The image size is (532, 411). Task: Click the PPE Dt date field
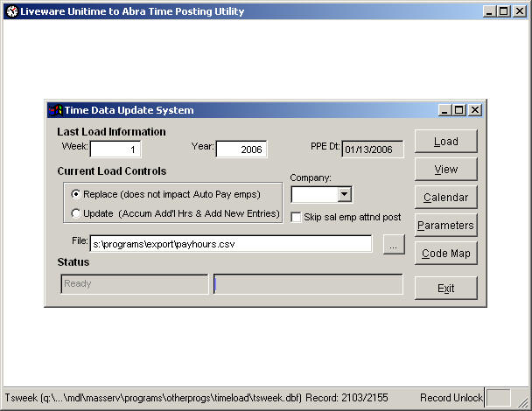point(373,150)
